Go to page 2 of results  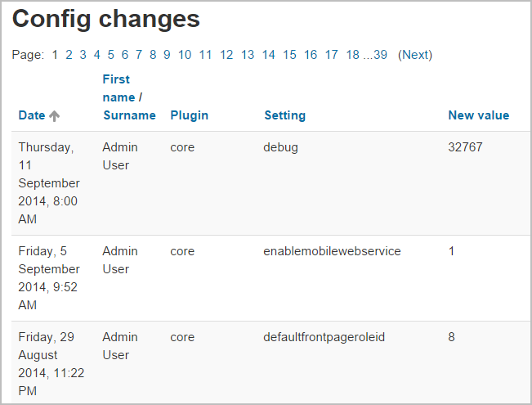click(69, 55)
